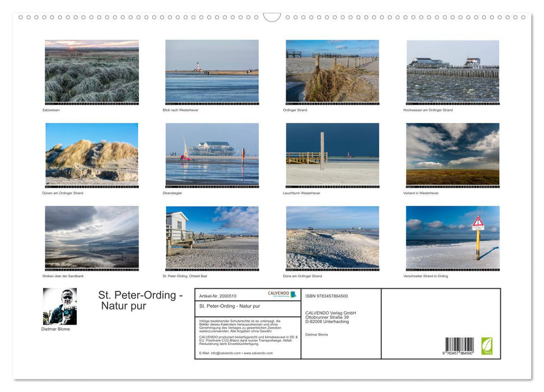Open the Hochwasser am Ordinger Strand thumbnail
The height and width of the screenshot is (392, 544).
point(452,70)
